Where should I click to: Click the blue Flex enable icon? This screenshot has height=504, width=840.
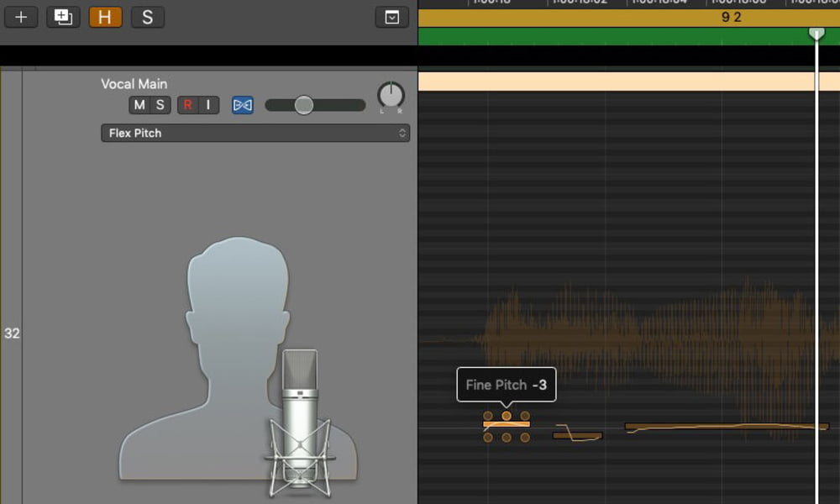pos(243,105)
